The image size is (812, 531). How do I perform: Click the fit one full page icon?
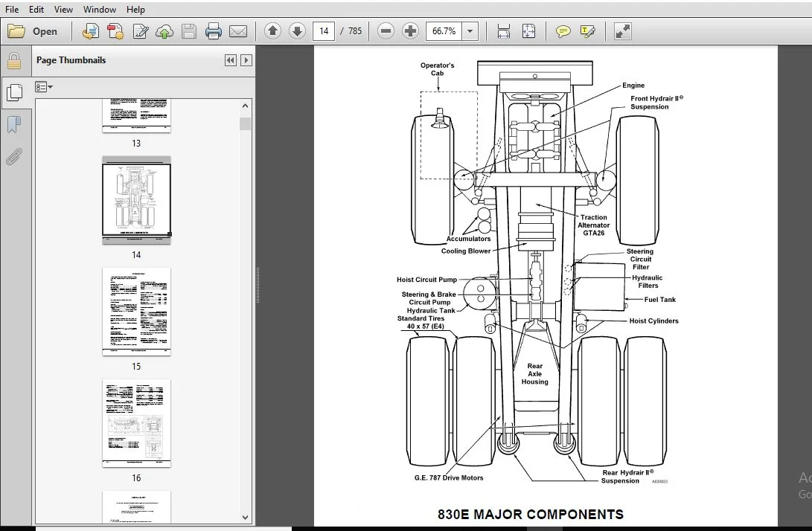tap(528, 31)
